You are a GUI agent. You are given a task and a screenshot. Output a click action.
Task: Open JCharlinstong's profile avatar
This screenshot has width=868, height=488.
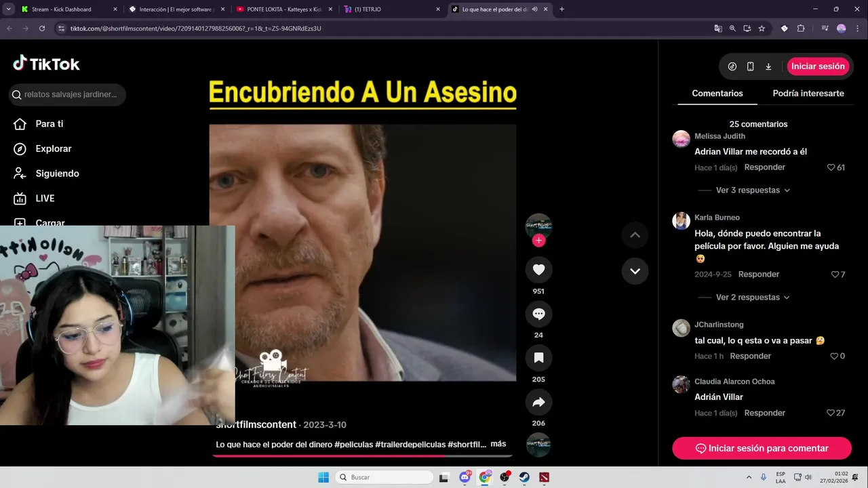pyautogui.click(x=681, y=328)
